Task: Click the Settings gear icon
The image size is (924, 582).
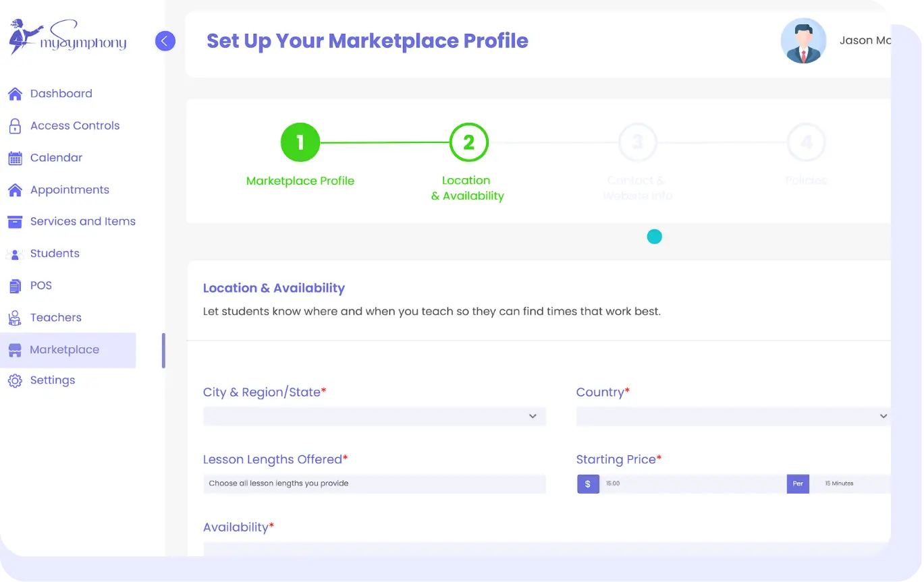Action: click(x=15, y=381)
